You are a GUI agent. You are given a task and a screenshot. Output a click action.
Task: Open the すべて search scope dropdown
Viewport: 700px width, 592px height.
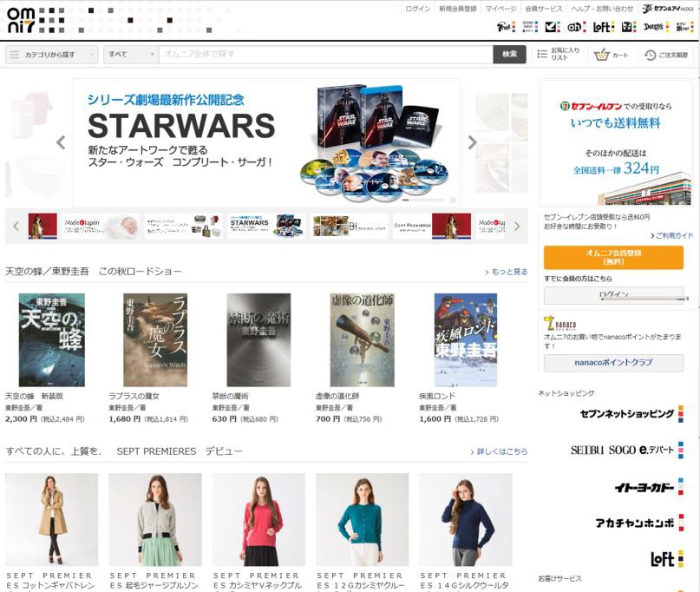tap(130, 55)
